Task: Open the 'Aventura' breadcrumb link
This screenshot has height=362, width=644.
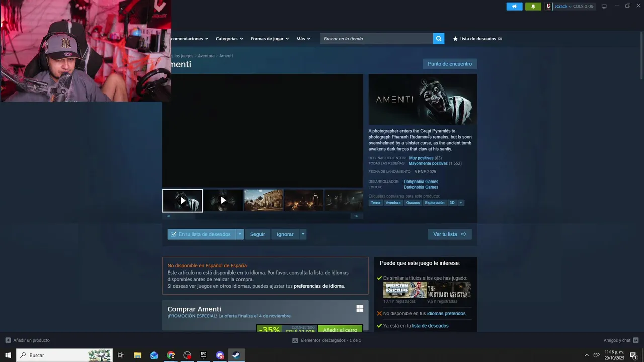Action: 206,56
